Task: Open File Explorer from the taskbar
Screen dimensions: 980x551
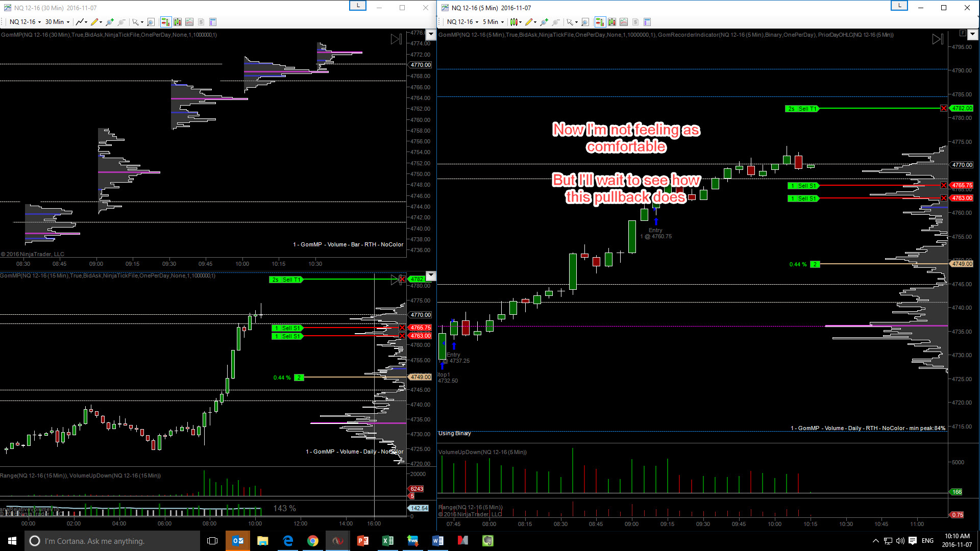Action: point(263,541)
